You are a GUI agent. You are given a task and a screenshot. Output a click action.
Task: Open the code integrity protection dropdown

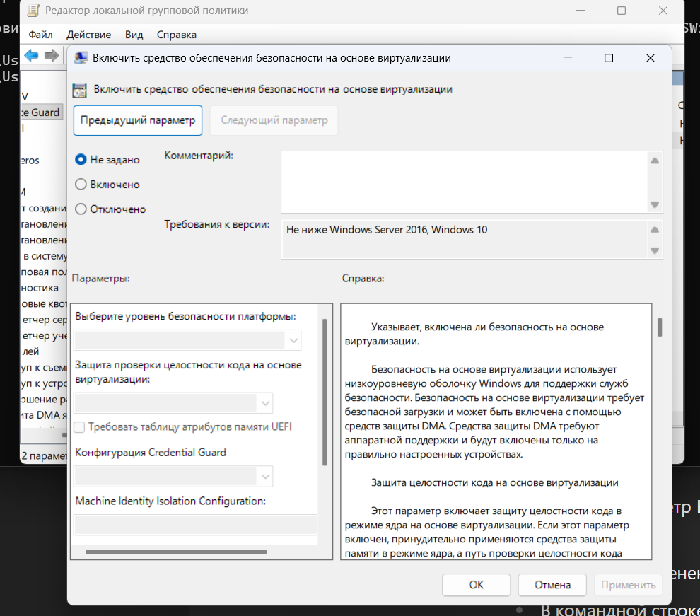(x=173, y=402)
